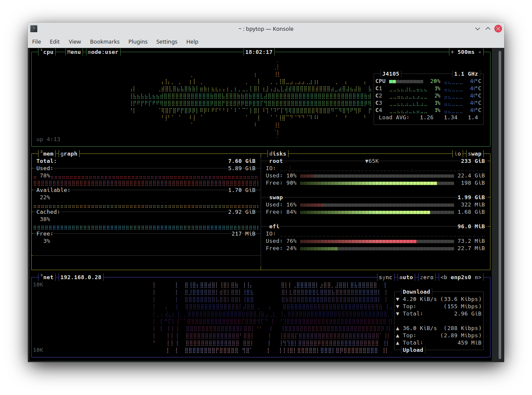Toggle disks io mode
Viewport: 532px width, 395px height.
pyautogui.click(x=458, y=154)
